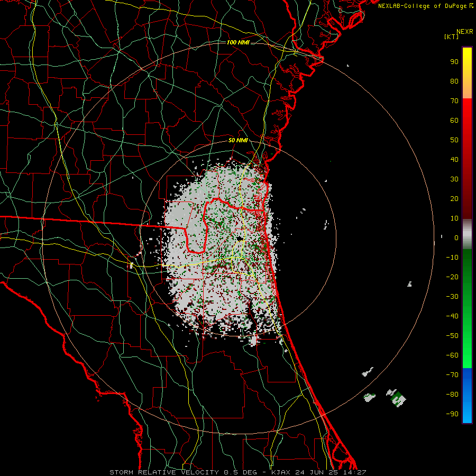The image size is (476, 476).
Task: Click the -90 knots scale label
Action: point(452,414)
